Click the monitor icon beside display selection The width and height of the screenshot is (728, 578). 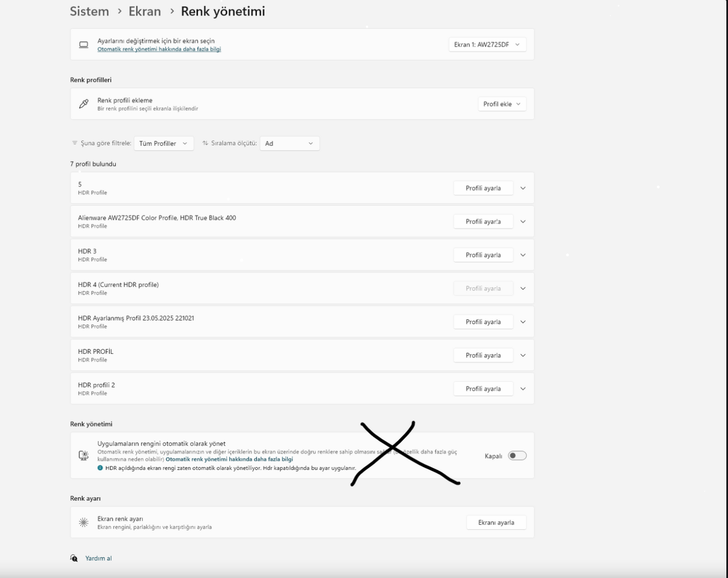pos(84,45)
